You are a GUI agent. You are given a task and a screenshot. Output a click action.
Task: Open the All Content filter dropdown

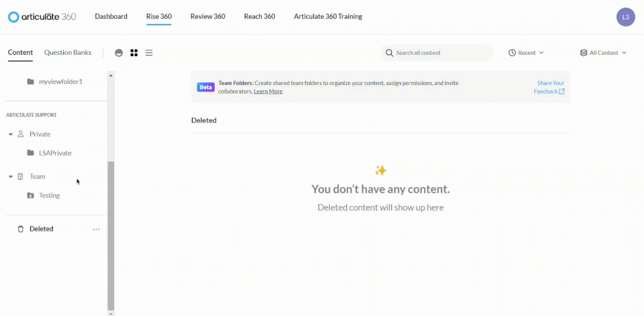pyautogui.click(x=603, y=53)
